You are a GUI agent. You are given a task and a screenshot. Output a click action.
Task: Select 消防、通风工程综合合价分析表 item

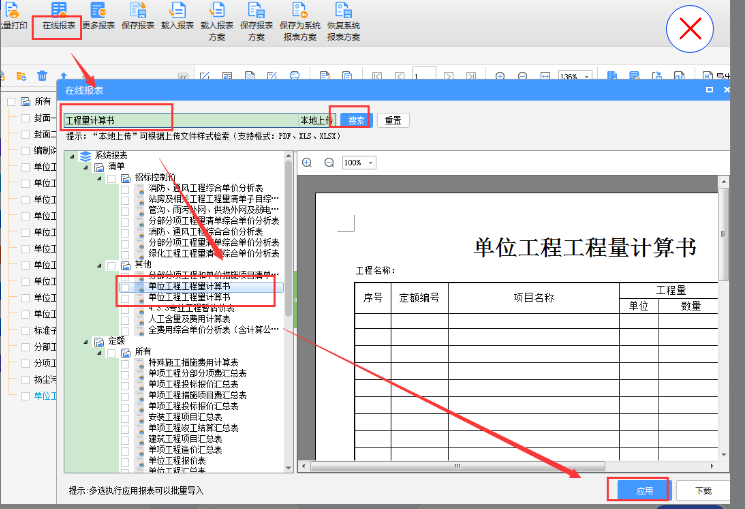(205, 231)
